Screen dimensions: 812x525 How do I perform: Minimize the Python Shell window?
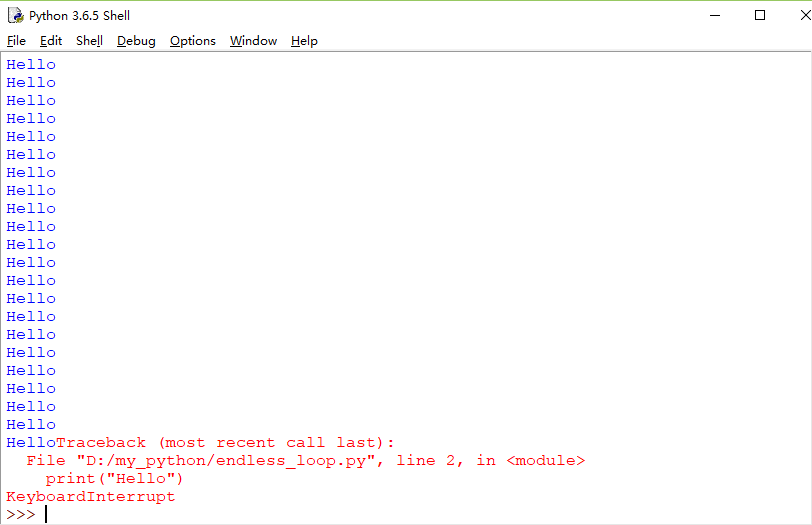click(x=715, y=16)
